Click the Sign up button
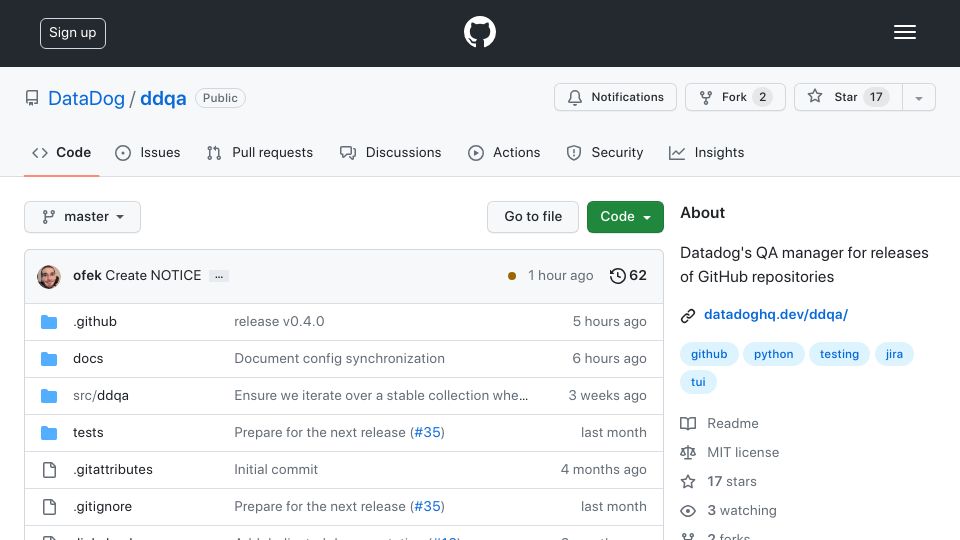This screenshot has width=960, height=540. tap(73, 33)
